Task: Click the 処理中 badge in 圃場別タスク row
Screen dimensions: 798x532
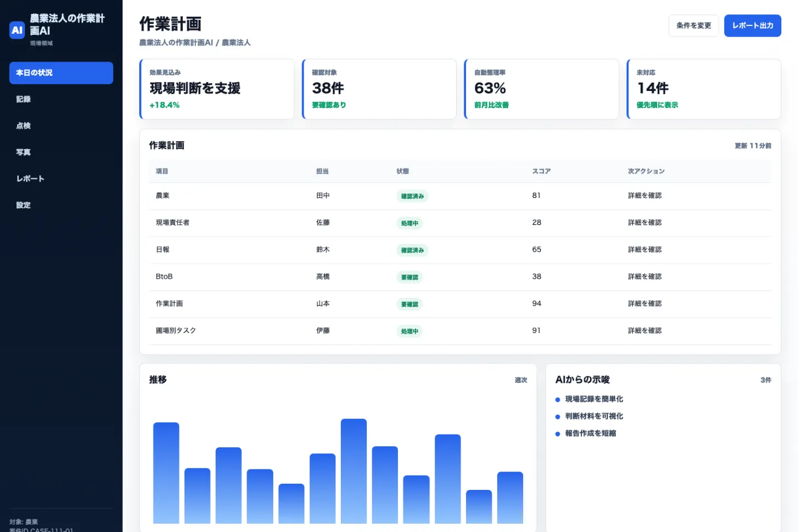Action: tap(410, 331)
